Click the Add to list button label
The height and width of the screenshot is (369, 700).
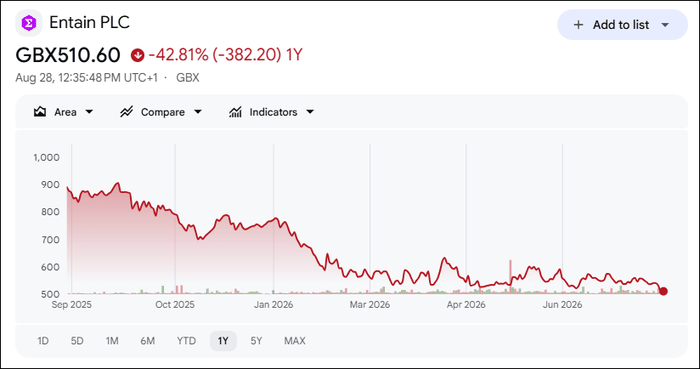[x=621, y=25]
